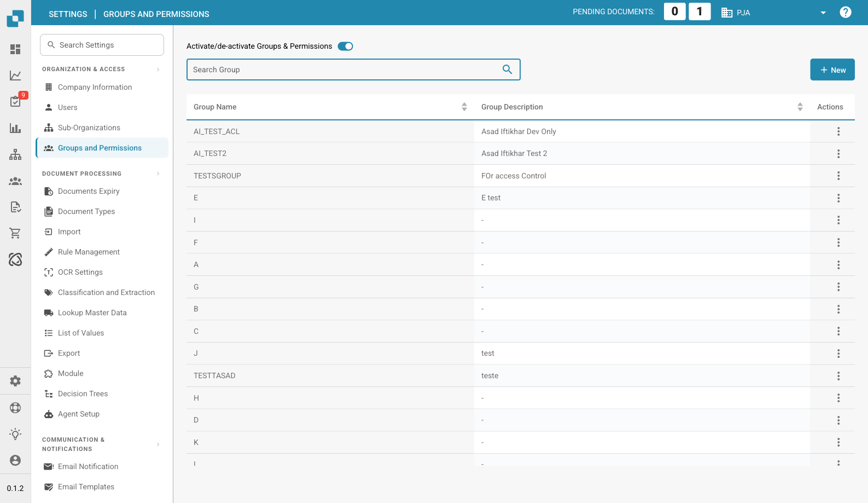Image resolution: width=868 pixels, height=503 pixels.
Task: Open the document check icon in rail
Action: 15,207
